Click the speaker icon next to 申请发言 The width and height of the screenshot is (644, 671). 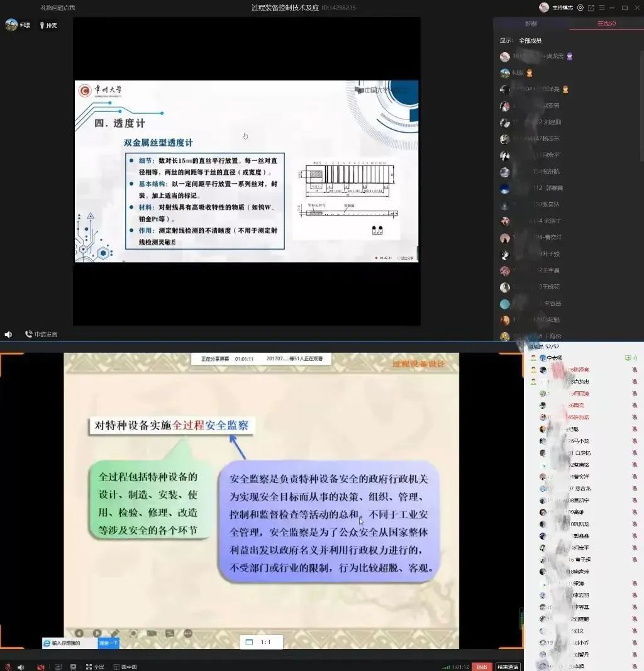8,334
